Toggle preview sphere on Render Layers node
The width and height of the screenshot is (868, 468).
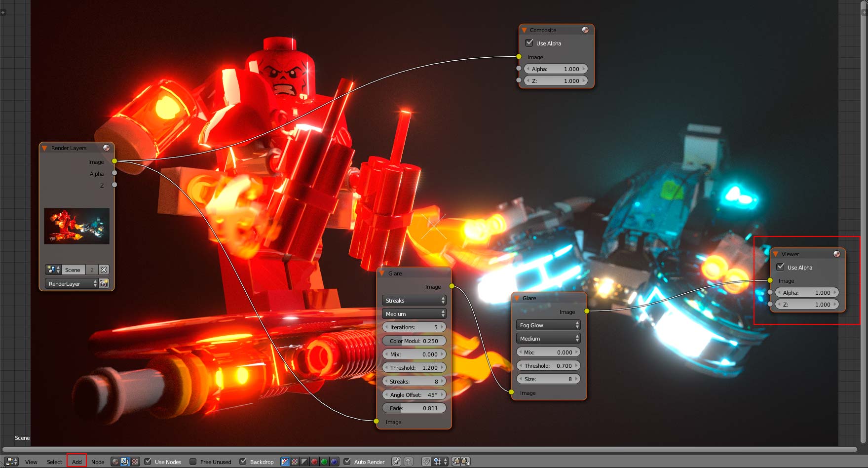(x=106, y=148)
